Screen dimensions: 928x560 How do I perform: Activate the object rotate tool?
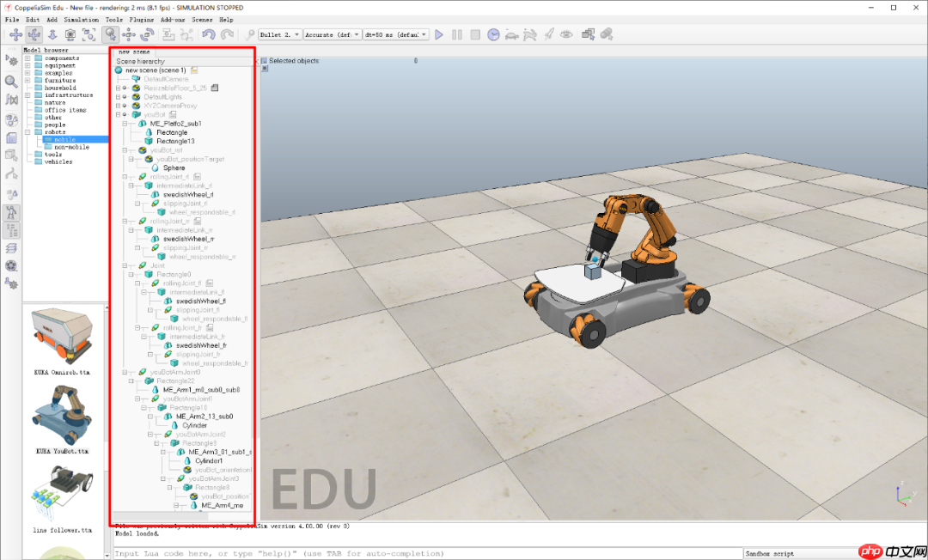pos(147,34)
